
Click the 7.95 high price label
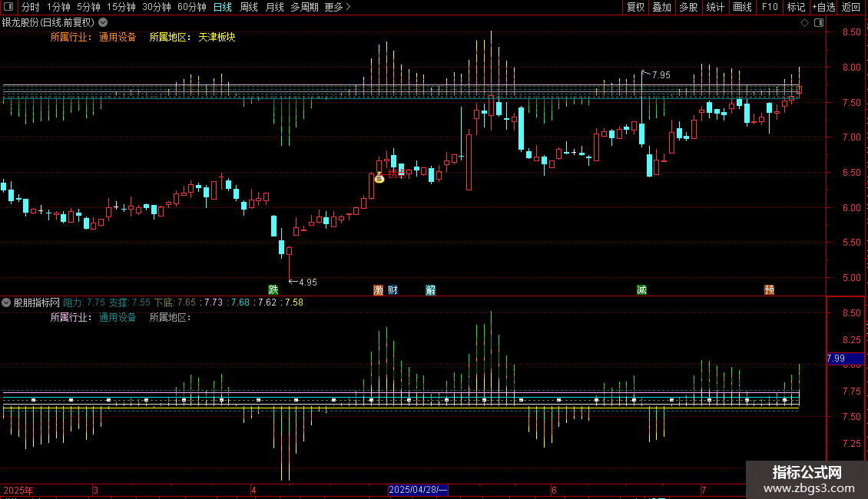pyautogui.click(x=661, y=74)
